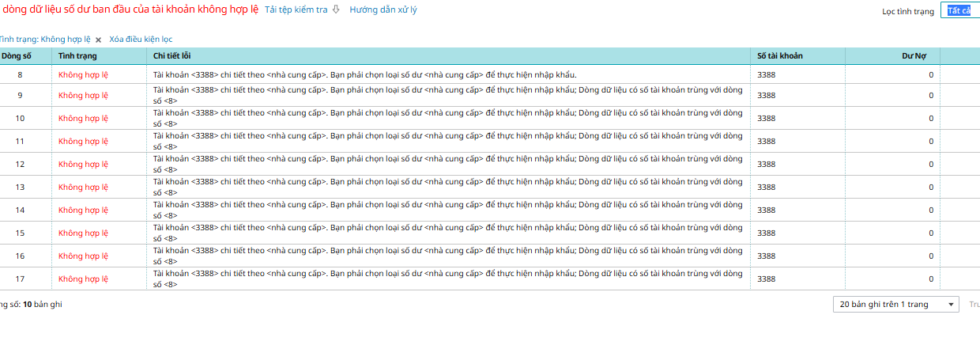Click Không hợp lệ status in row 10
The height and width of the screenshot is (364, 980).
click(83, 118)
